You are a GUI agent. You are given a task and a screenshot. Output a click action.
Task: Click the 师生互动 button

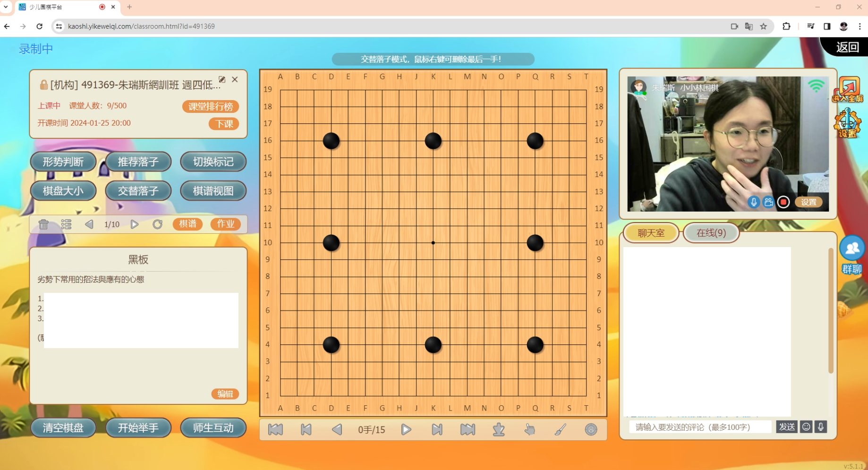(x=213, y=428)
